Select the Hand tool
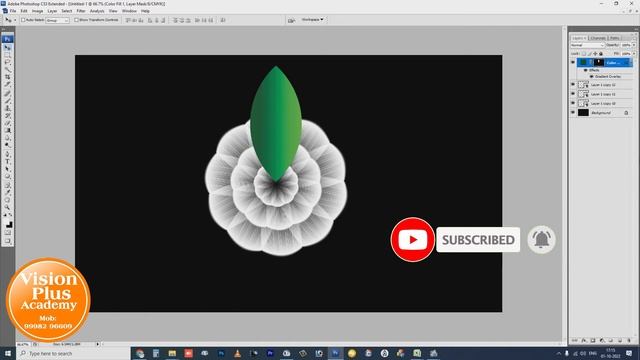The width and height of the screenshot is (640, 360). 8,200
